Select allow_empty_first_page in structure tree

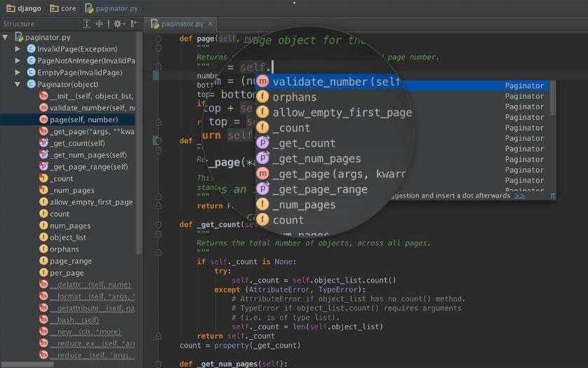pyautogui.click(x=91, y=202)
